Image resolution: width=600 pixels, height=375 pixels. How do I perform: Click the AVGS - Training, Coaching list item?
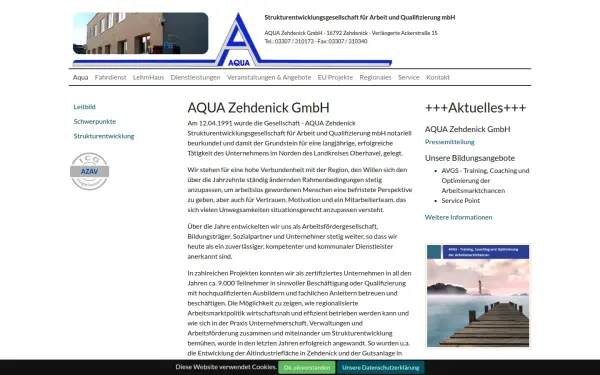(485, 180)
